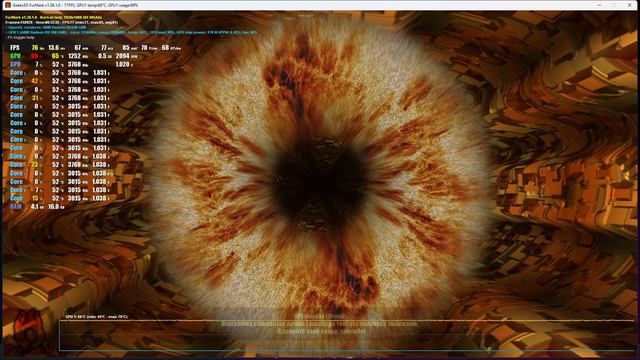This screenshot has height=360, width=640.
Task: Click the RAM label in the overlay
Action: pyautogui.click(x=16, y=207)
